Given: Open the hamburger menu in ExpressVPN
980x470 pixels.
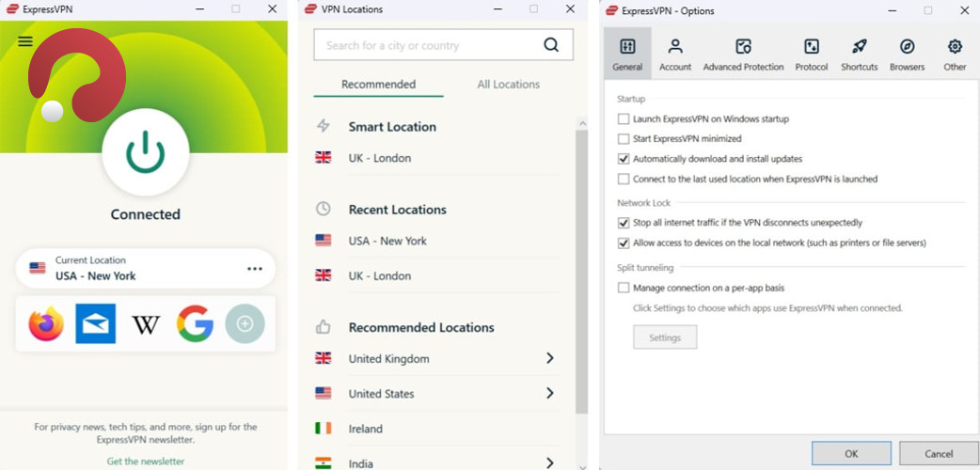Looking at the screenshot, I should (x=25, y=41).
